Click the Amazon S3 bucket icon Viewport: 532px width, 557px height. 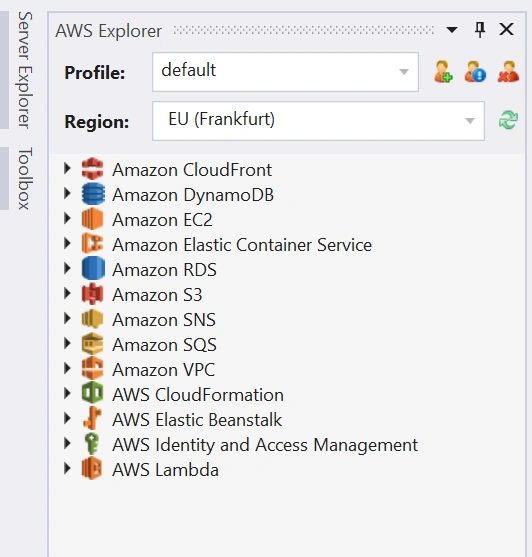(92, 294)
